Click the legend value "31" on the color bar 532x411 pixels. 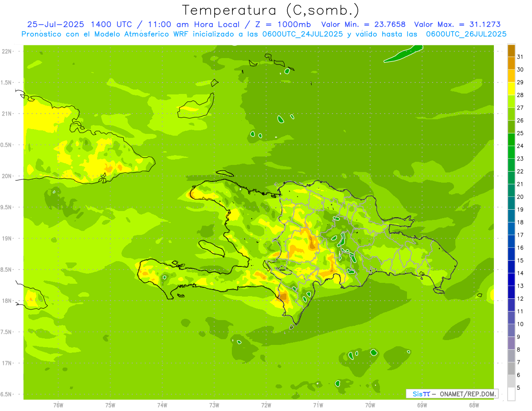click(520, 57)
